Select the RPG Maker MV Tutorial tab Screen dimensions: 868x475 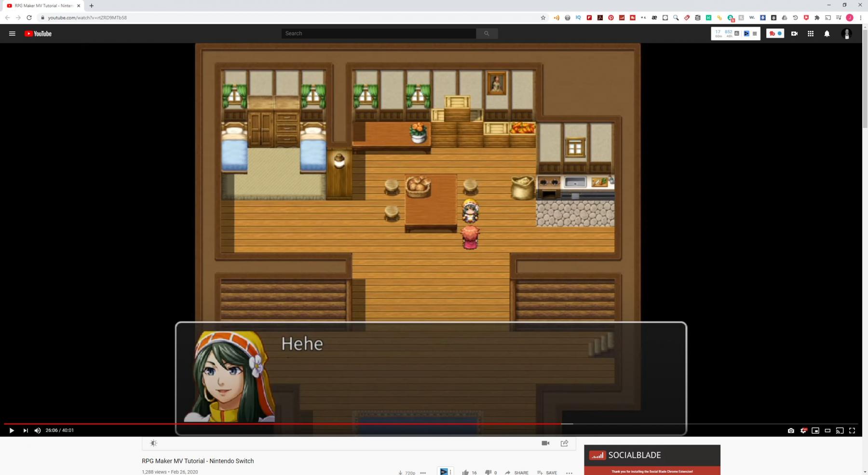point(42,6)
